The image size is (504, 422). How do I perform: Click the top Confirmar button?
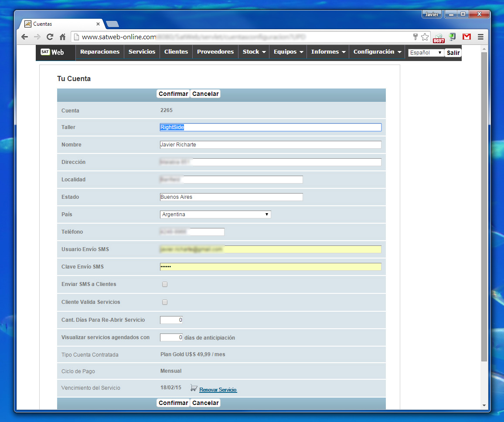click(x=173, y=94)
